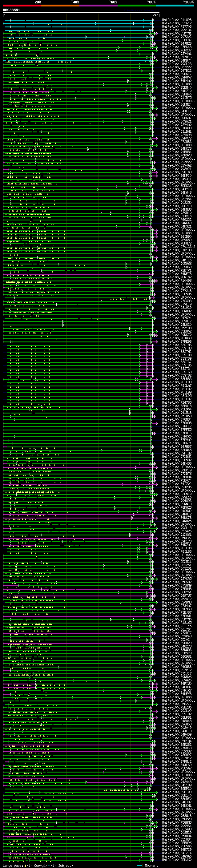The height and width of the screenshot is (868, 197).
Task: Select the UniRef100_B9ET09 label
Action: (x=177, y=792)
